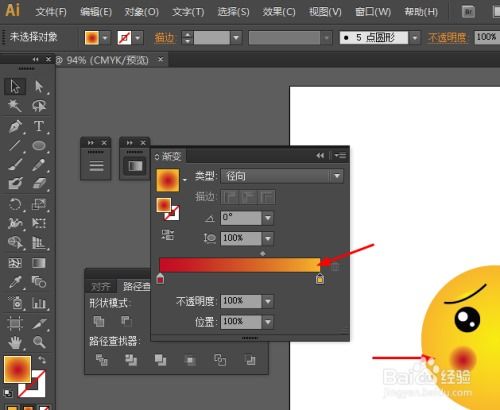
Task: Open the 对象(O) menu
Action: tap(141, 12)
